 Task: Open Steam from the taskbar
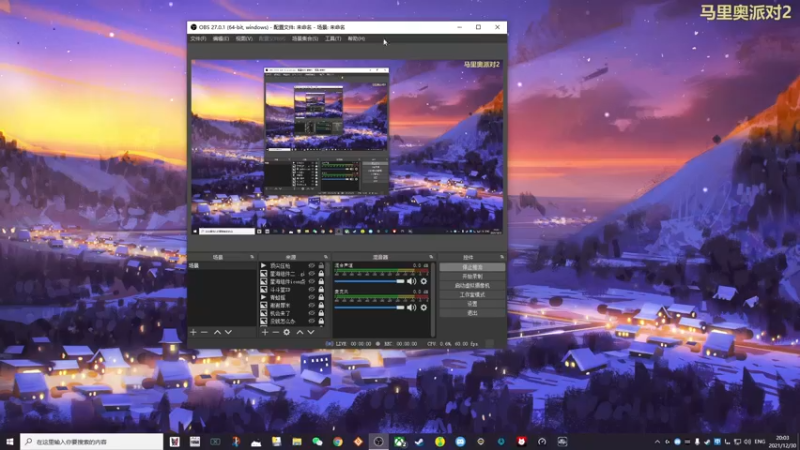tap(419, 442)
